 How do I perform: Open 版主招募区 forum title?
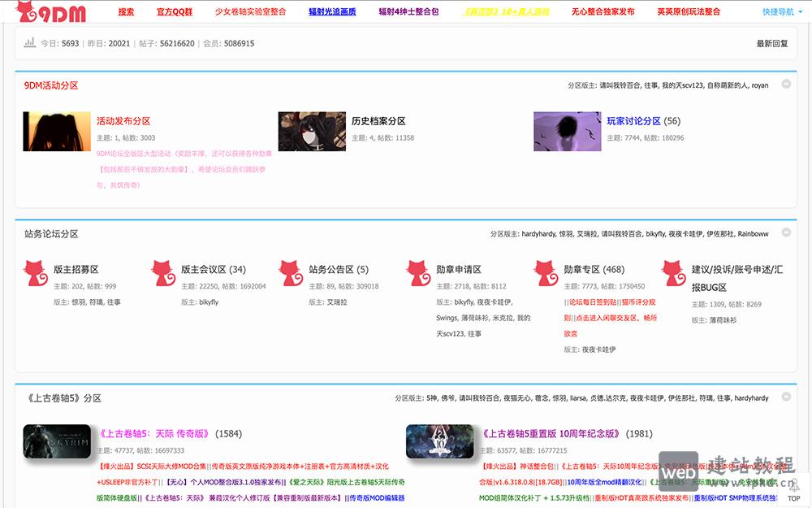76,270
